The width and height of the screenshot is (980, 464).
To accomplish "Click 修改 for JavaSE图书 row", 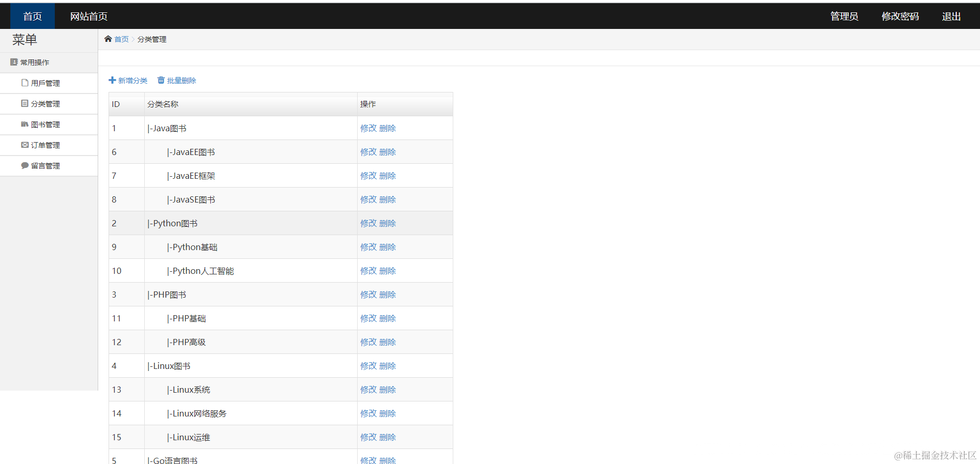I will point(369,199).
